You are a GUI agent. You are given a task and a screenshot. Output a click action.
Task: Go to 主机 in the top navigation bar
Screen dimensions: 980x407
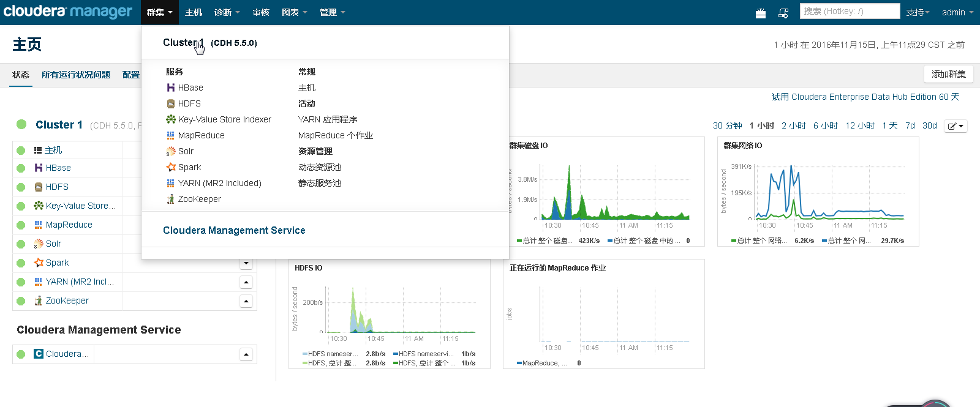(194, 12)
